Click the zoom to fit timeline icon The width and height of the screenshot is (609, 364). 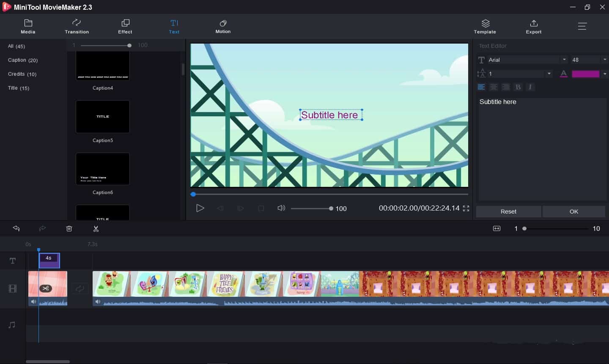(497, 228)
